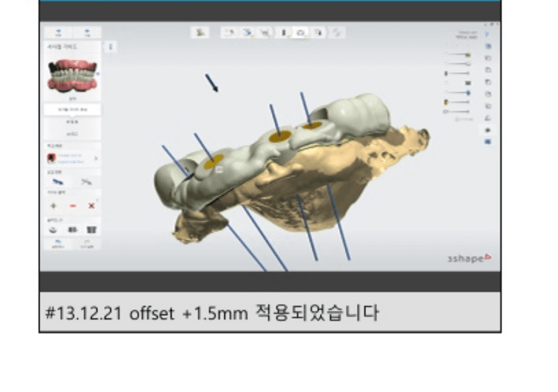Switch to the gray bottom-right panel tab
The height and width of the screenshot is (392, 558).
[87, 243]
